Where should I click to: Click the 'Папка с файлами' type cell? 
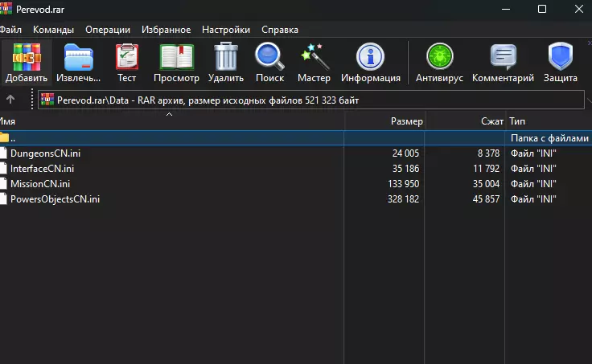click(x=549, y=138)
